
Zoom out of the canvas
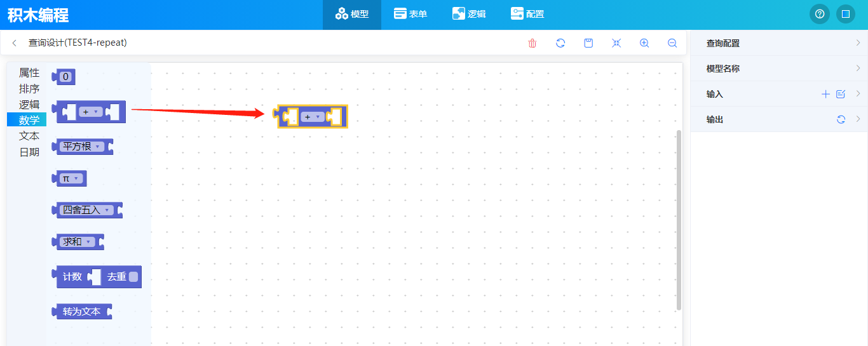[672, 43]
